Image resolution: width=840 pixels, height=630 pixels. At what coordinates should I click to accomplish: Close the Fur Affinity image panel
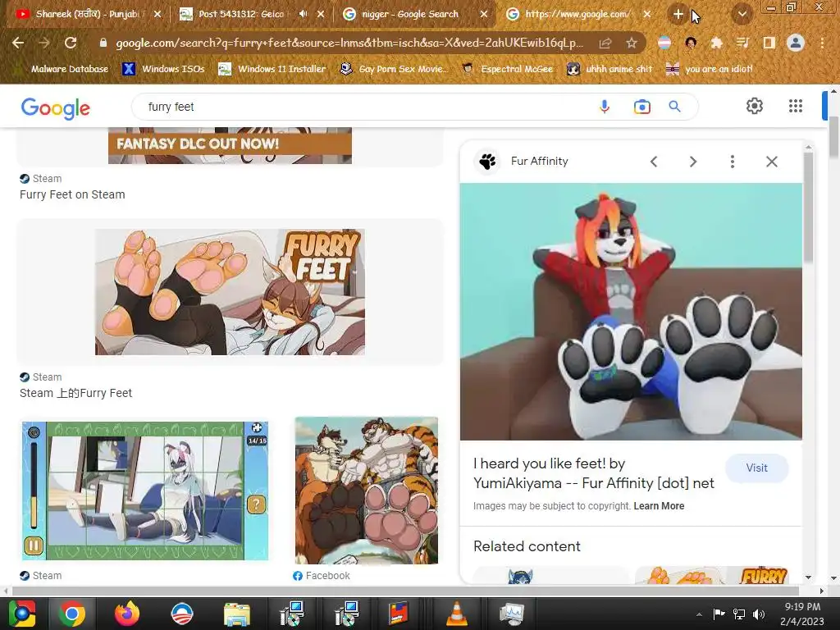point(771,162)
